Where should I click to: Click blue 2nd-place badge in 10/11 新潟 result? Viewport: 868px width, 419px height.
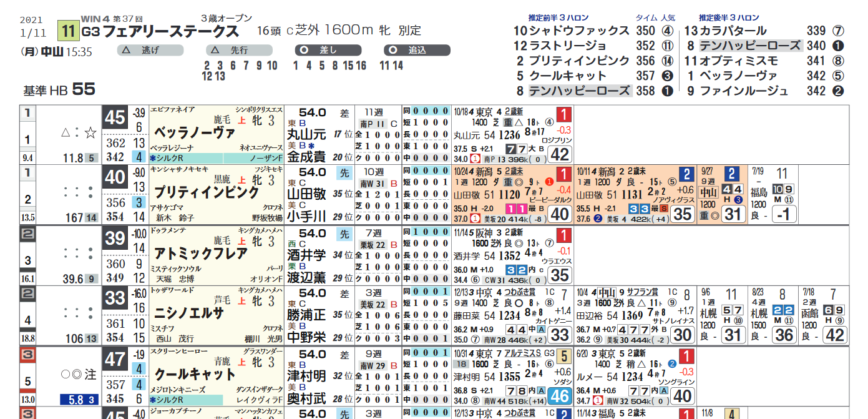click(x=686, y=175)
